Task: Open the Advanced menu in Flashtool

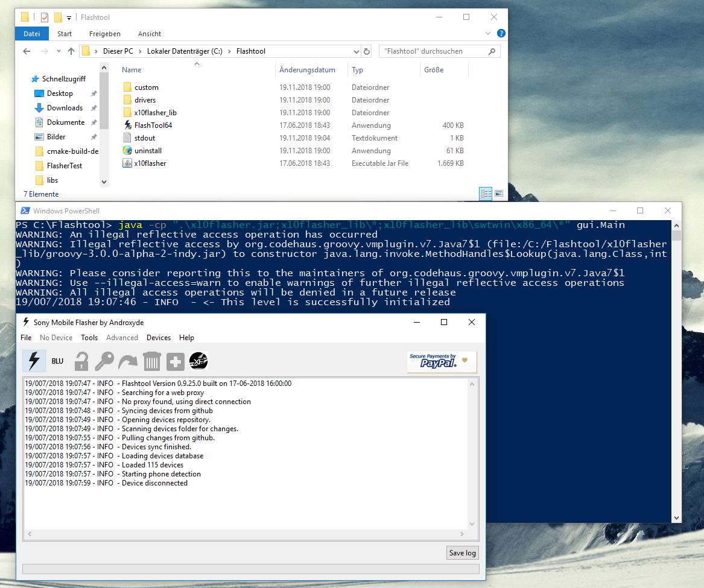Action: (122, 338)
